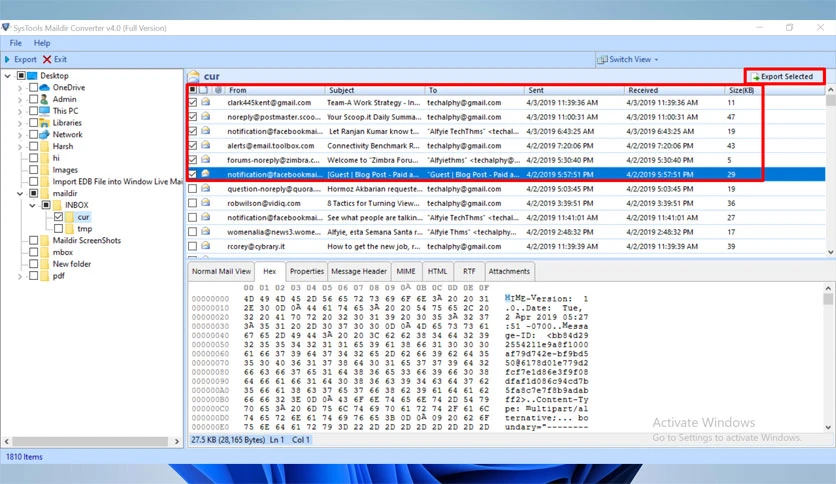This screenshot has height=484, width=836.
Task: Sort emails by the Subject column
Action: (375, 90)
